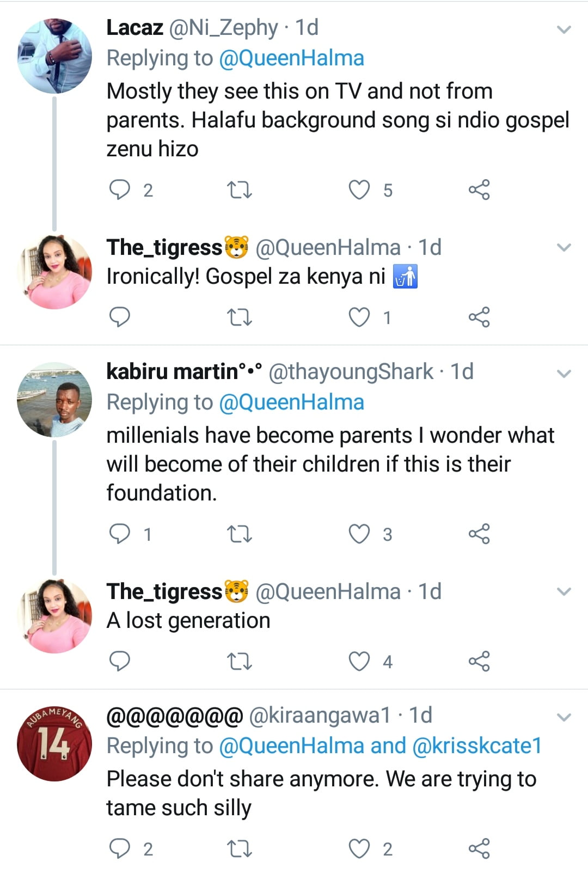588x874 pixels.
Task: Retweet Lacaz's tweet about gospel songs
Action: (x=239, y=190)
